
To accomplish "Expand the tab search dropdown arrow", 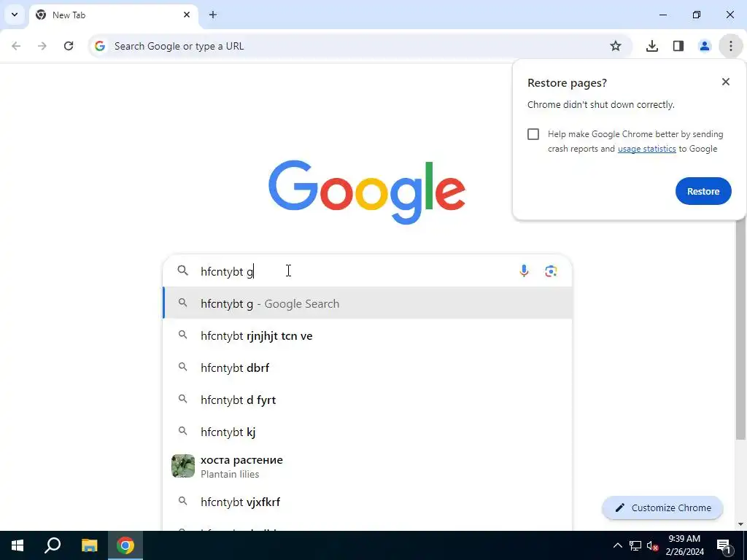I will tap(15, 15).
